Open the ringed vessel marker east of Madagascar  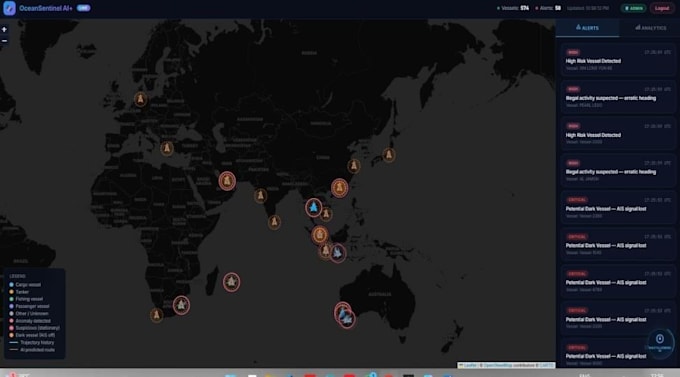[232, 282]
